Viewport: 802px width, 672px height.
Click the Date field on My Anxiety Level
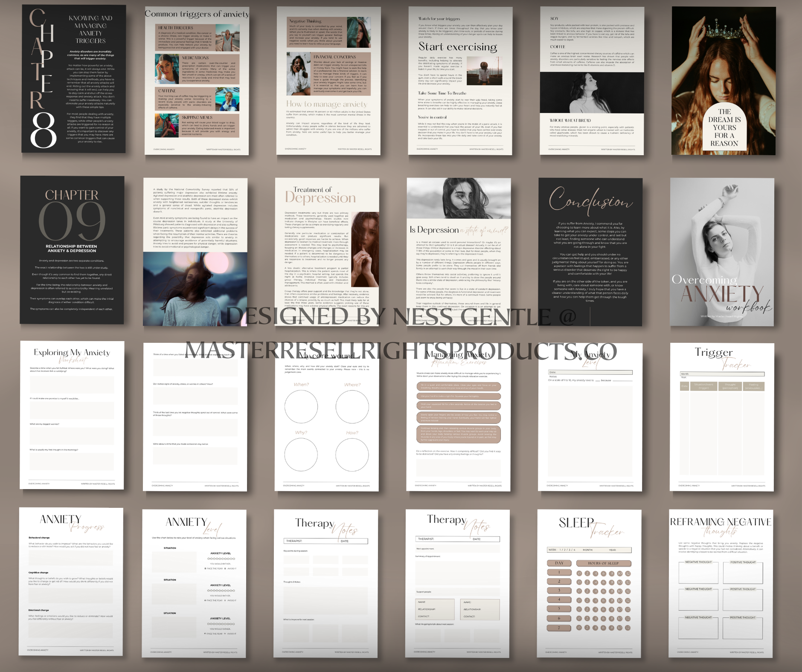[x=590, y=372]
